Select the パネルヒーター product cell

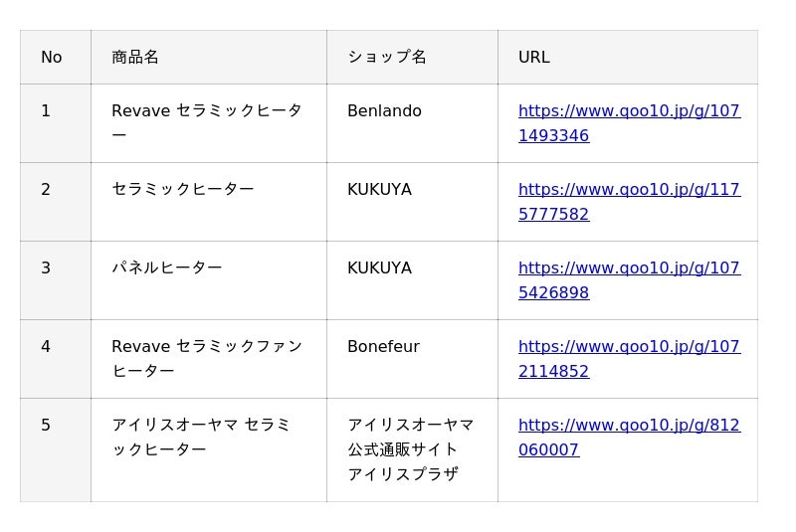(x=167, y=268)
